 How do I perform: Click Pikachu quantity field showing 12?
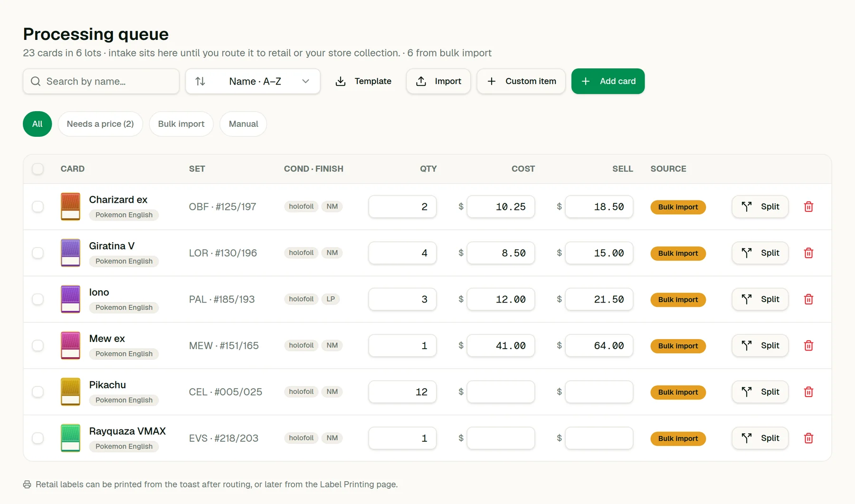tap(402, 392)
